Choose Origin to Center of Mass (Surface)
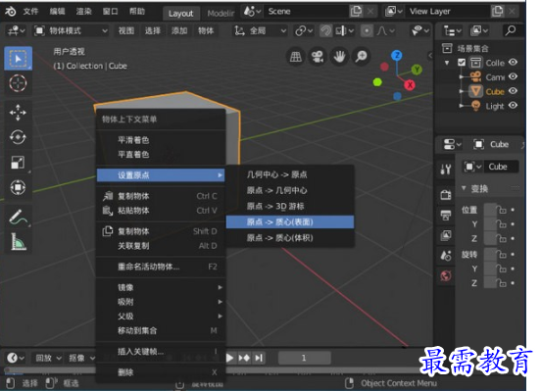 [x=290, y=221]
